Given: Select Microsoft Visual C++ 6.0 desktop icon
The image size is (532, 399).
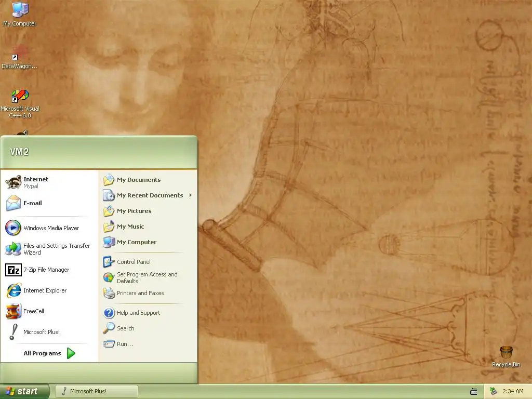Looking at the screenshot, I should (20, 96).
